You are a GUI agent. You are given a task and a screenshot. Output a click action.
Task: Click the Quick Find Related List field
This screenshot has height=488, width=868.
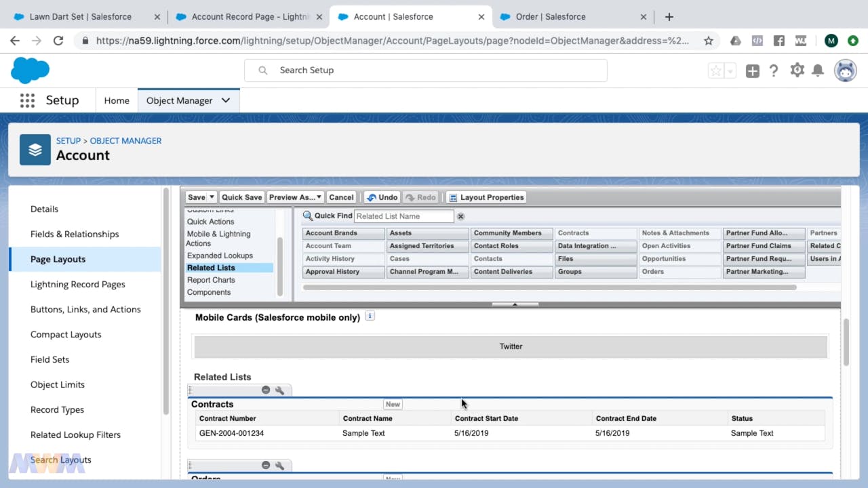pos(403,216)
